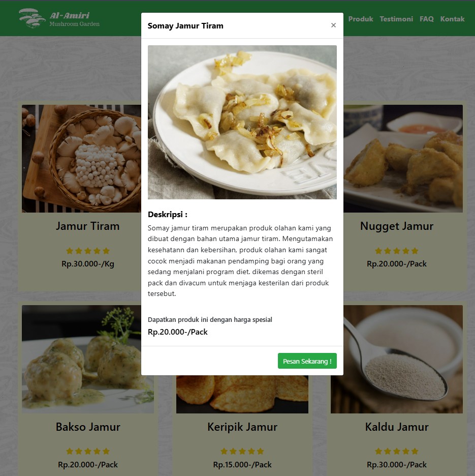Navigate to the Kontak link
This screenshot has height=476, width=475.
click(x=452, y=19)
